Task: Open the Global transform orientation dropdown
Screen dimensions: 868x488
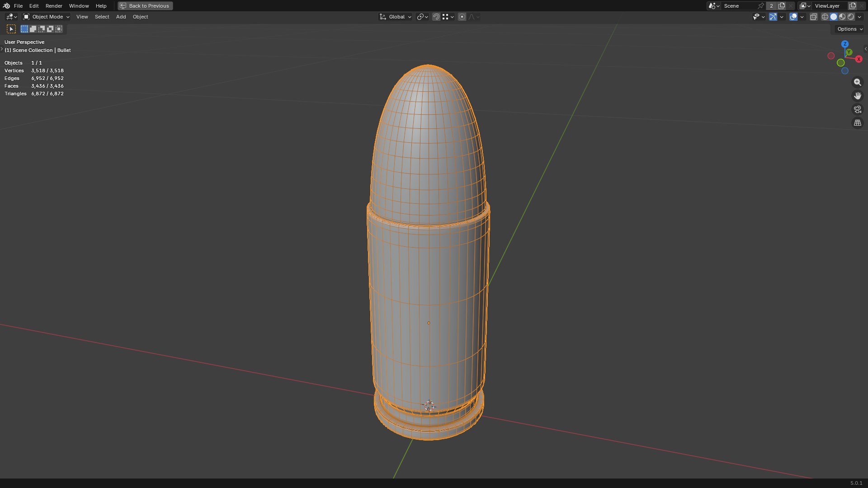Action: 395,17
